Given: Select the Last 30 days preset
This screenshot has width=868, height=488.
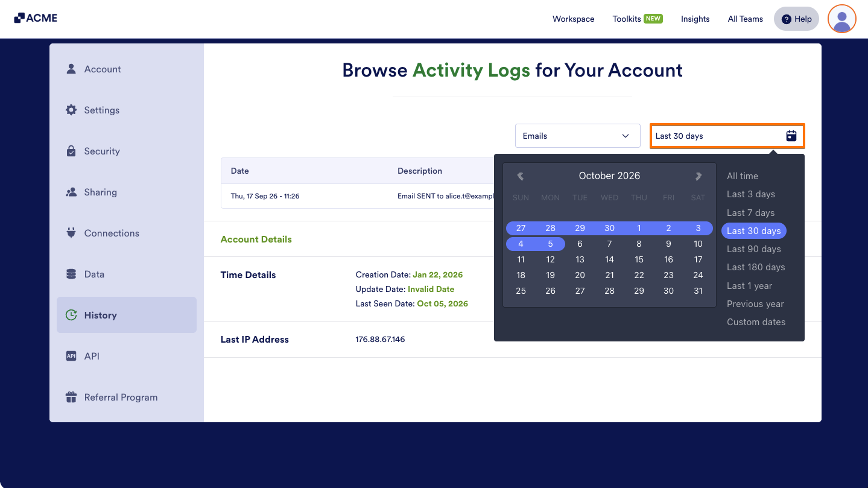Looking at the screenshot, I should pos(753,231).
